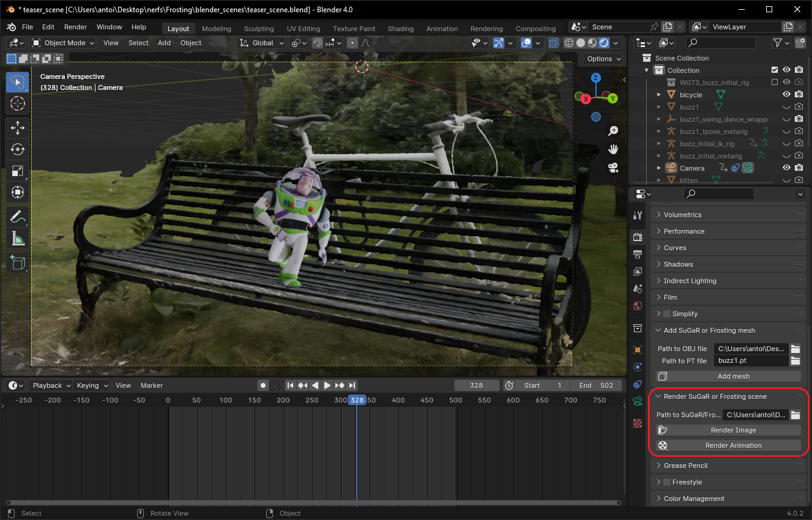Click the Render Animation button
812x520 pixels.
click(728, 445)
